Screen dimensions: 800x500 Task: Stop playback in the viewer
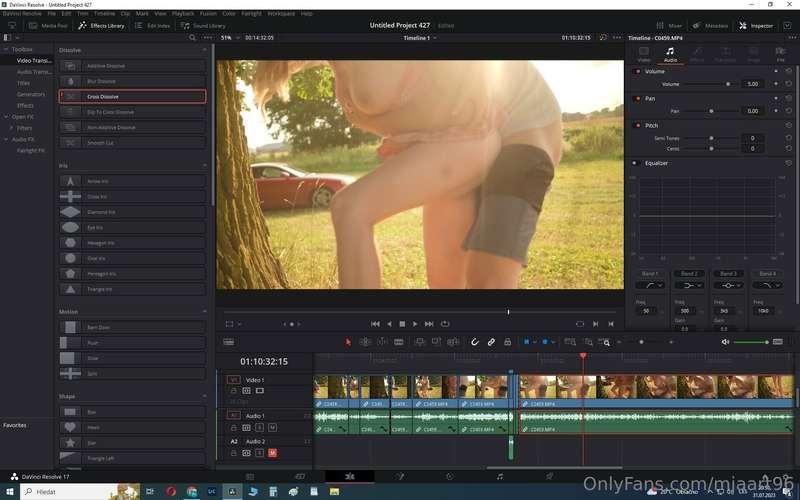tap(402, 324)
